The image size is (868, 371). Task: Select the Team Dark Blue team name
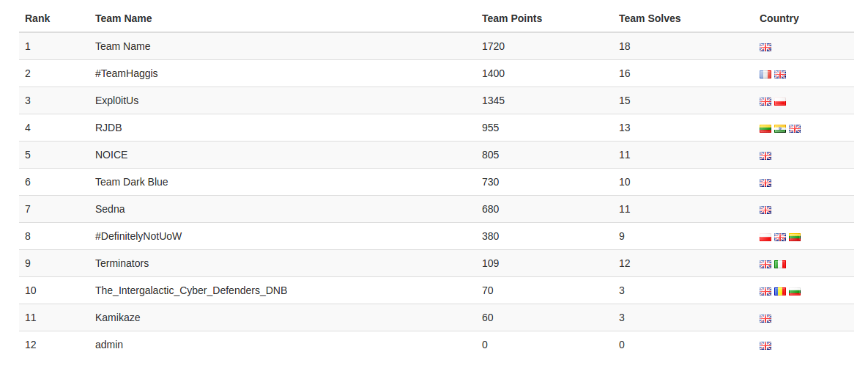click(132, 182)
